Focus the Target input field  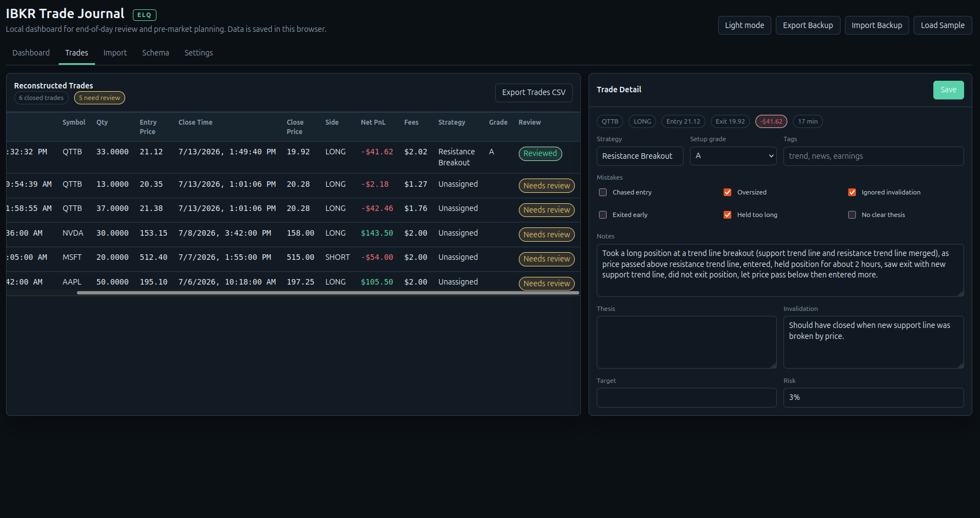pyautogui.click(x=686, y=398)
